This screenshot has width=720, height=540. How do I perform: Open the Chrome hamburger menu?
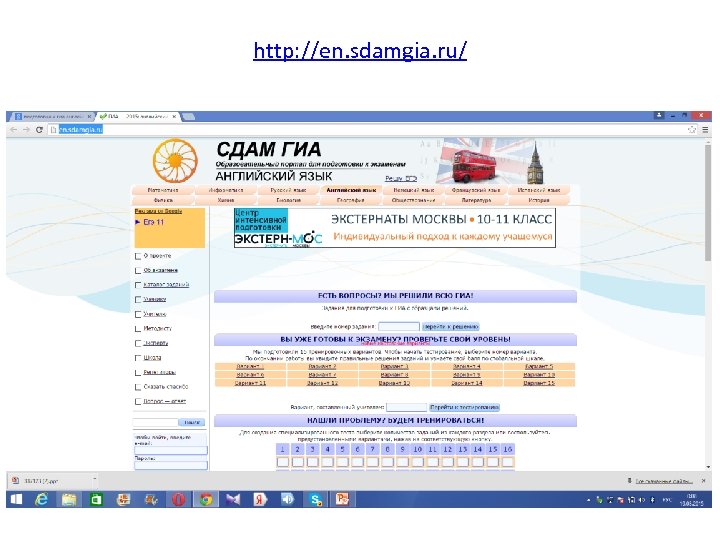[x=705, y=130]
